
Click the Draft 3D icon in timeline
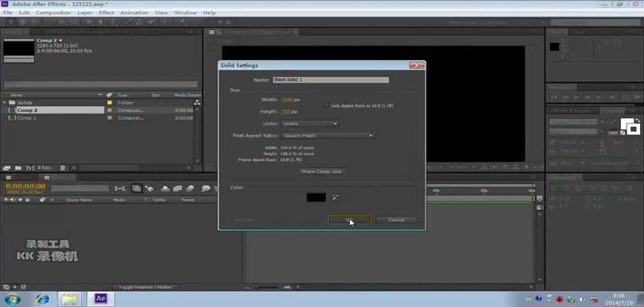[150, 188]
